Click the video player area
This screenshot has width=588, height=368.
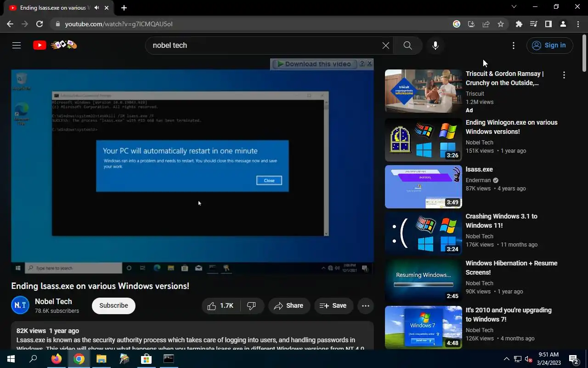click(192, 172)
